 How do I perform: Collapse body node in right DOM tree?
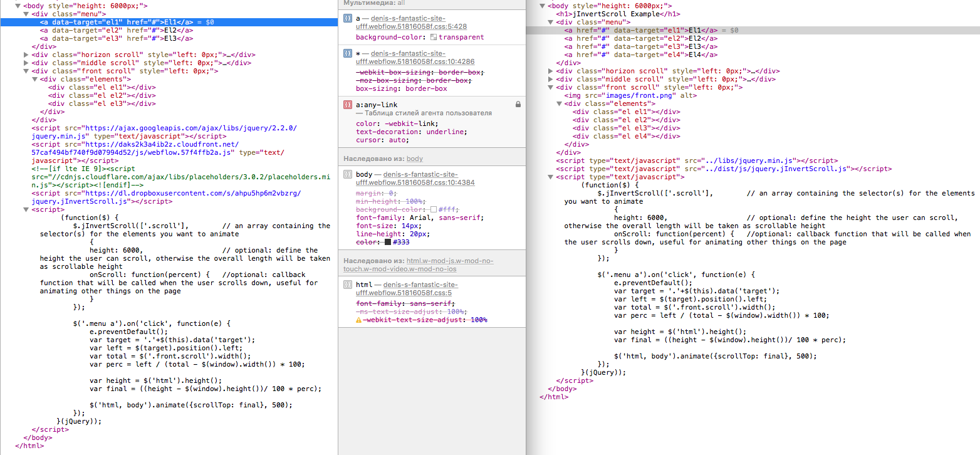tap(543, 6)
